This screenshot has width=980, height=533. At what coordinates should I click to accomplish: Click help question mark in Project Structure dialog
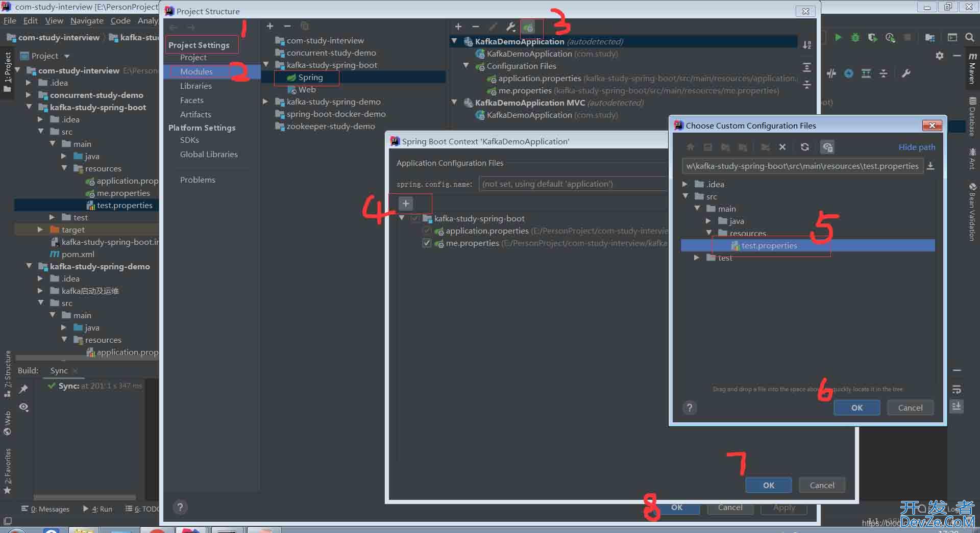tap(180, 507)
